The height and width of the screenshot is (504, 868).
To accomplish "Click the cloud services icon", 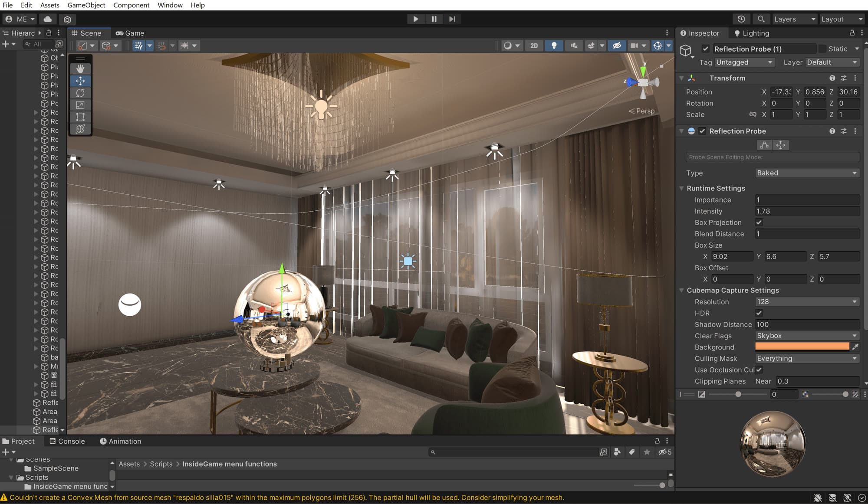I will click(48, 19).
